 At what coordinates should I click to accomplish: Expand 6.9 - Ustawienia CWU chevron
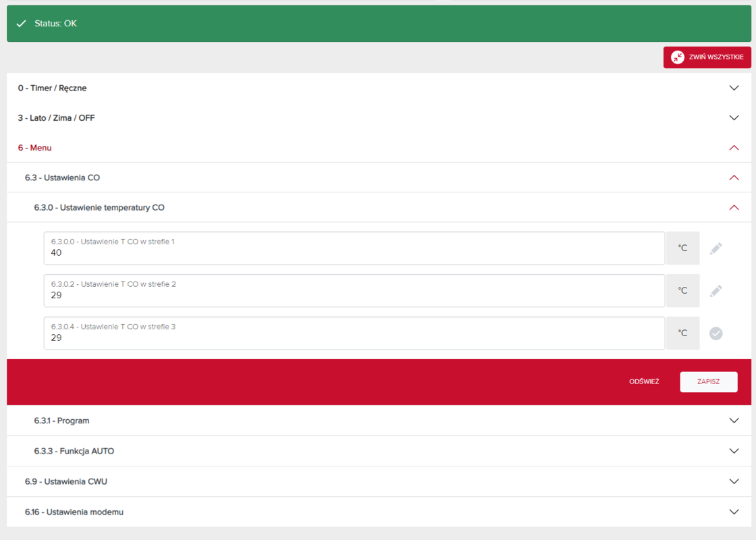coord(734,481)
